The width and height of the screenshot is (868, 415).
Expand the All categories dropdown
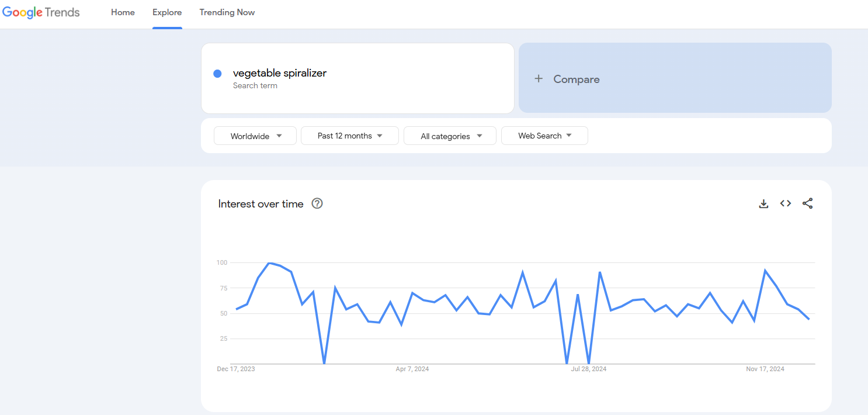pos(450,136)
